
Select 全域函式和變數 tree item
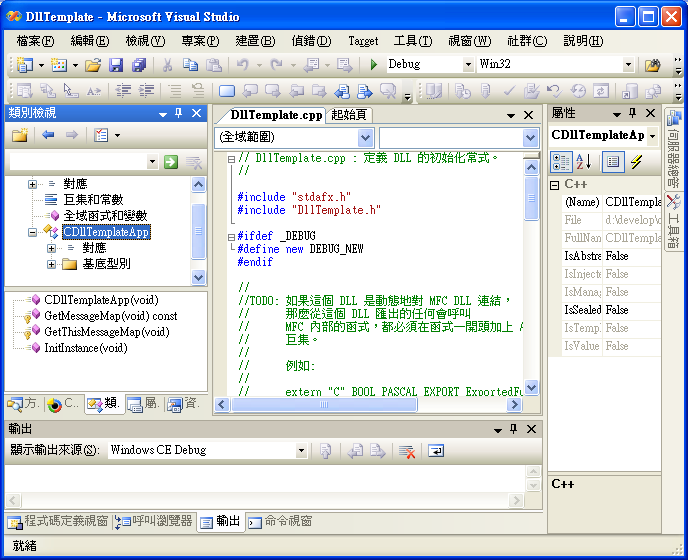[x=105, y=216]
